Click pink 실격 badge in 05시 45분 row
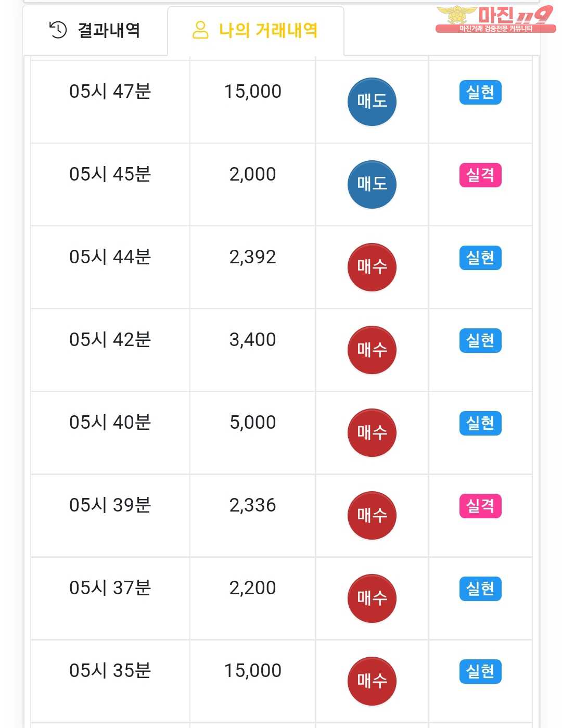562x728 pixels. (480, 175)
